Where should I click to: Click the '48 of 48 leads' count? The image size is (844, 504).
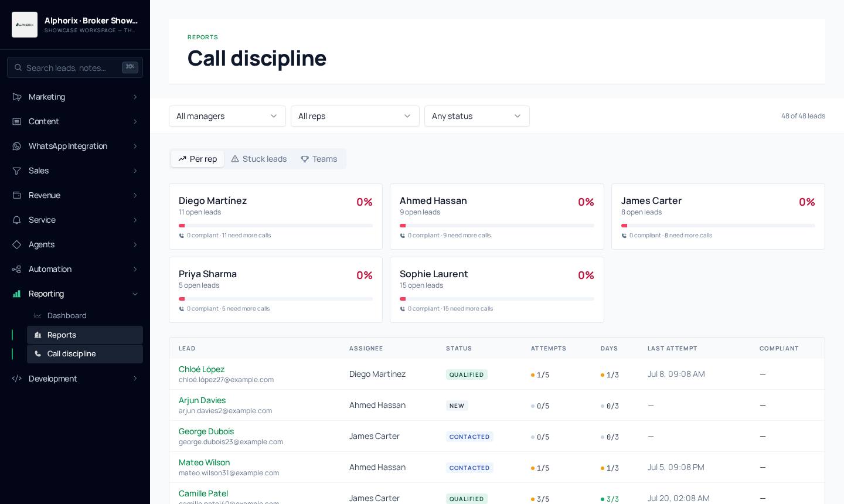803,116
